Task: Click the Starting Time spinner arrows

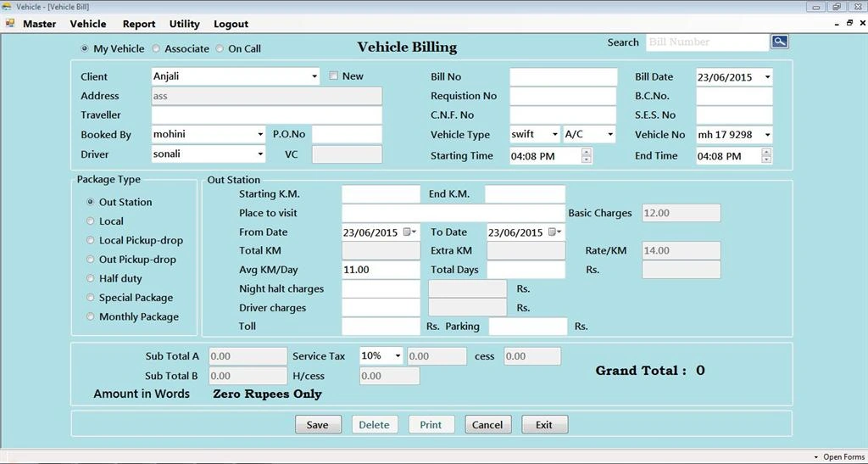Action: [x=587, y=155]
